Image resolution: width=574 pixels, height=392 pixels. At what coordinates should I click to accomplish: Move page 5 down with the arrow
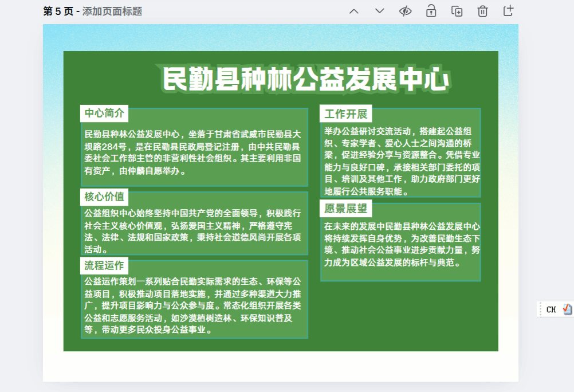(379, 11)
